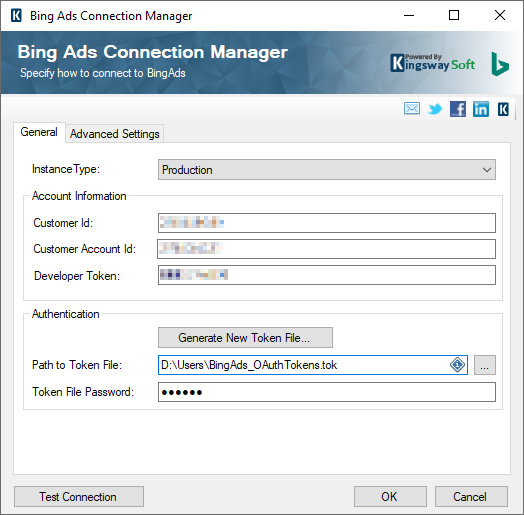Open the LinkedIn icon link
Screen dimensions: 524x515
coord(481,109)
